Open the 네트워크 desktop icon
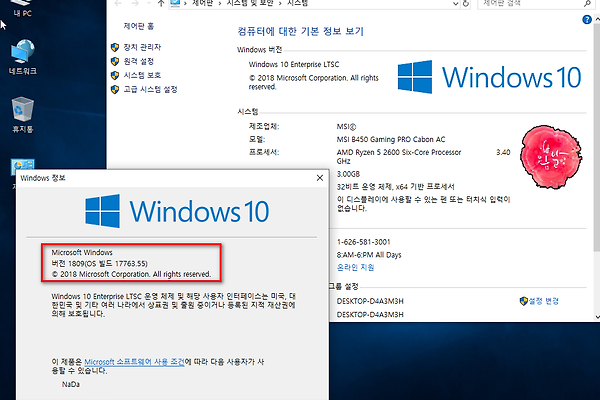 pyautogui.click(x=23, y=57)
